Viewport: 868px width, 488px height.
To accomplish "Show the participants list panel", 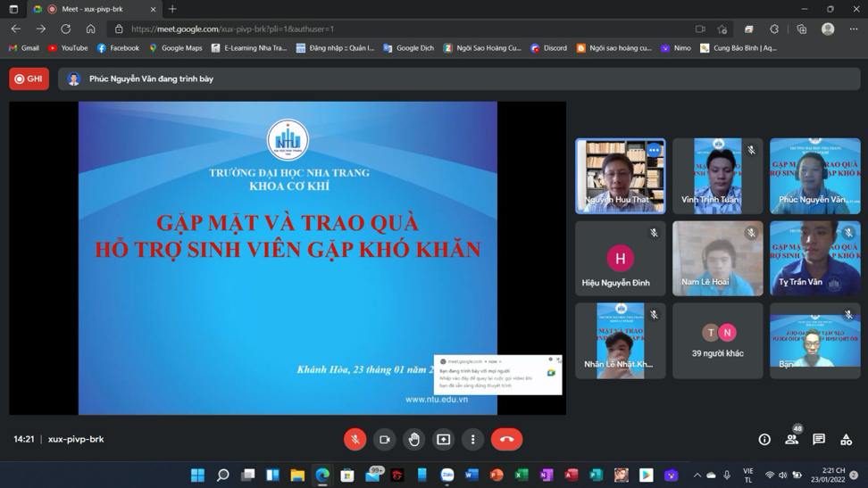I will (x=791, y=439).
